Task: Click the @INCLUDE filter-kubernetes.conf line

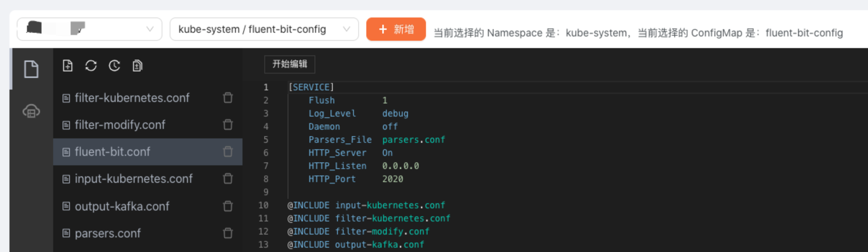Action: click(x=369, y=218)
